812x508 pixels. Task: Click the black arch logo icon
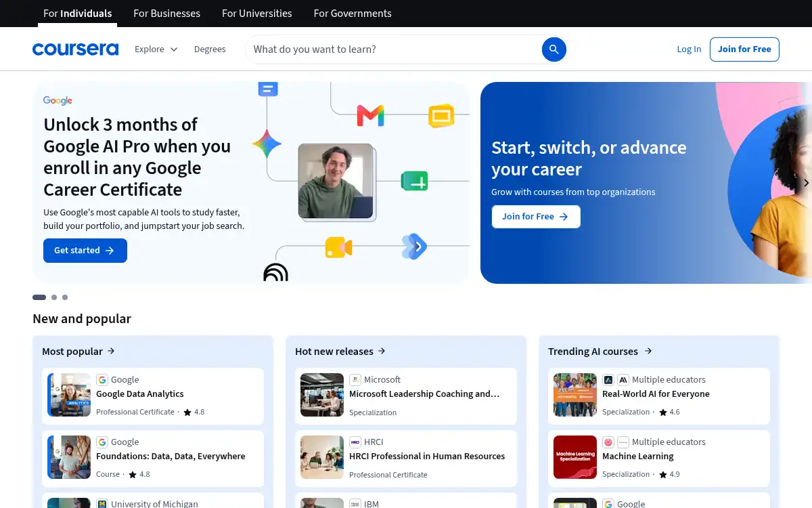point(275,272)
